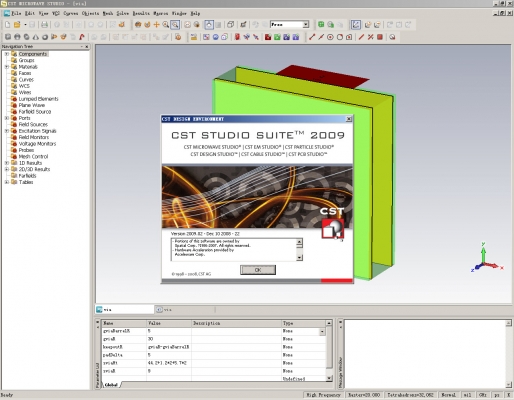Click the yellow folder icon in second toolbar row
Image resolution: width=514 pixels, height=400 pixels.
(x=193, y=37)
